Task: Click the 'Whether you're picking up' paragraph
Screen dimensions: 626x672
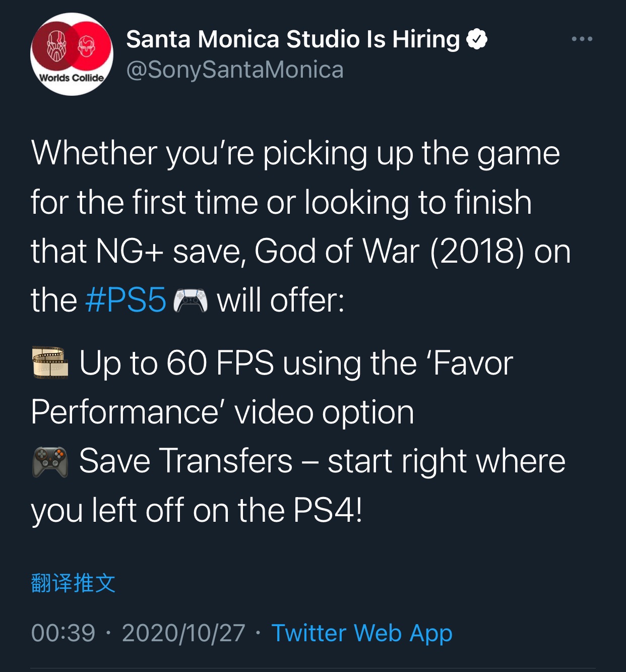Action: [301, 226]
